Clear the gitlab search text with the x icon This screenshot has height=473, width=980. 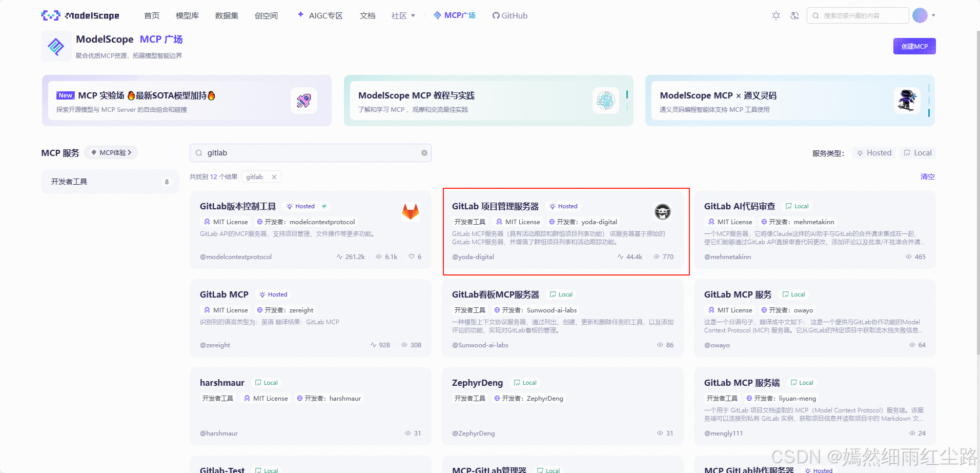pyautogui.click(x=424, y=153)
